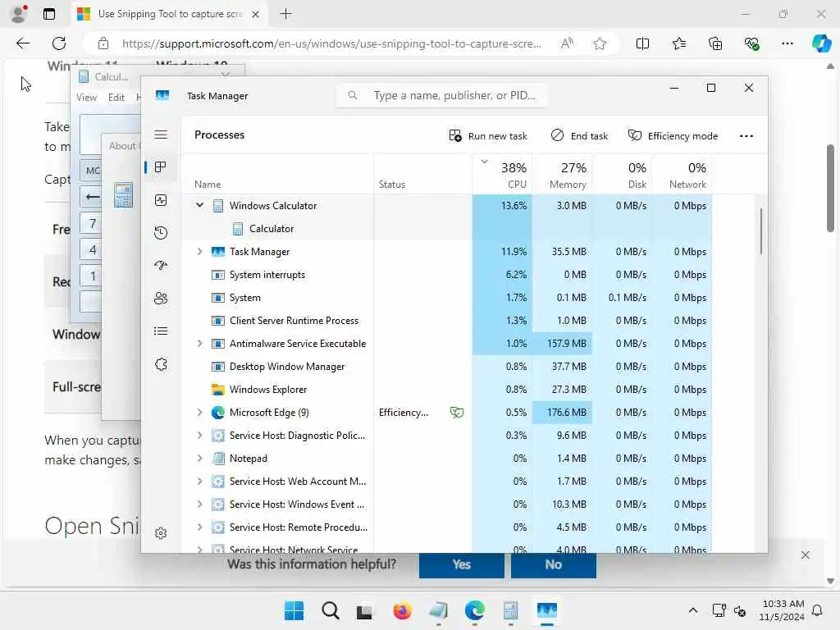
Task: Click browser Back arrow in Edge
Action: click(23, 43)
